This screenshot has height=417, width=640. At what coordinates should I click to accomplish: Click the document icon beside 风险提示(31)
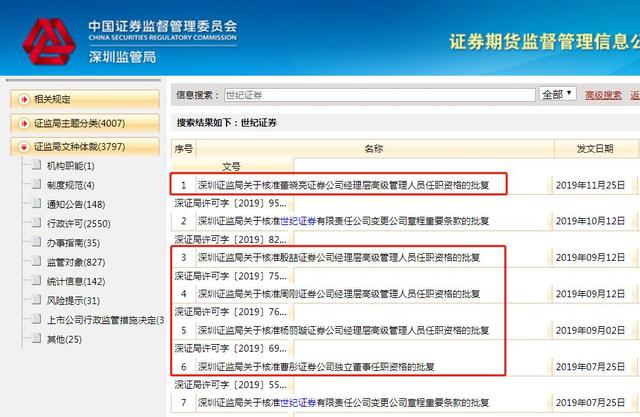[36, 299]
